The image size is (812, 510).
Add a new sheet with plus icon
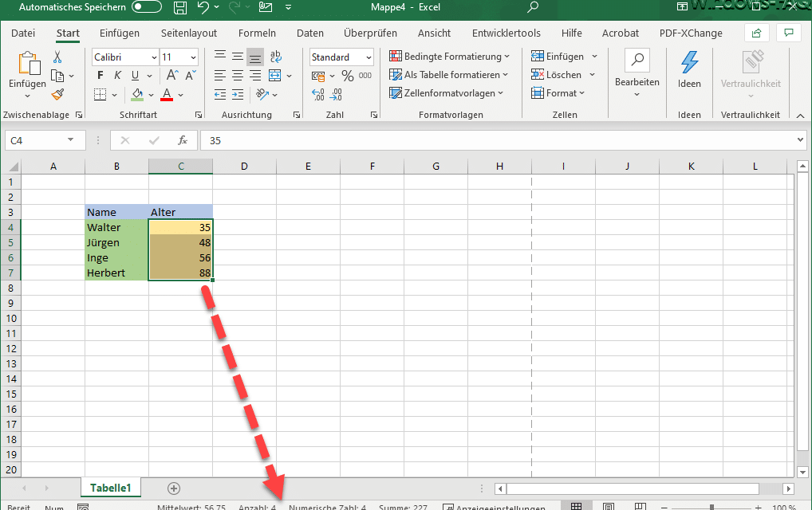pos(174,488)
